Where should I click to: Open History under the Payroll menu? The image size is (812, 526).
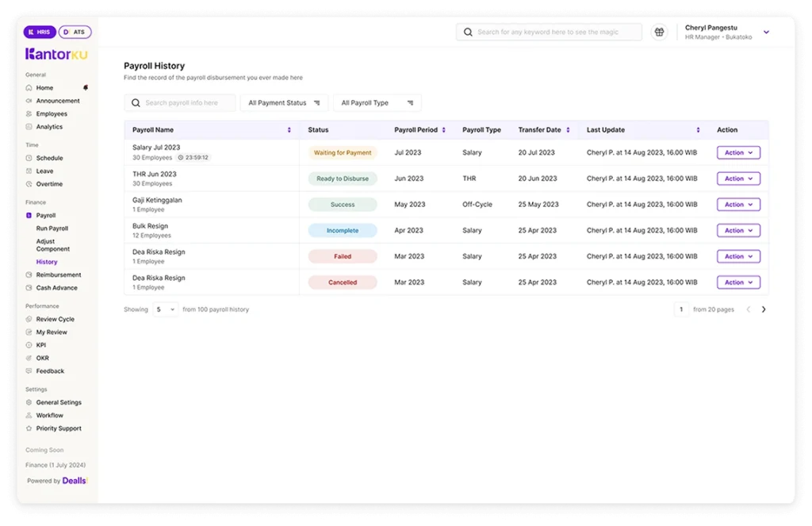tap(46, 261)
